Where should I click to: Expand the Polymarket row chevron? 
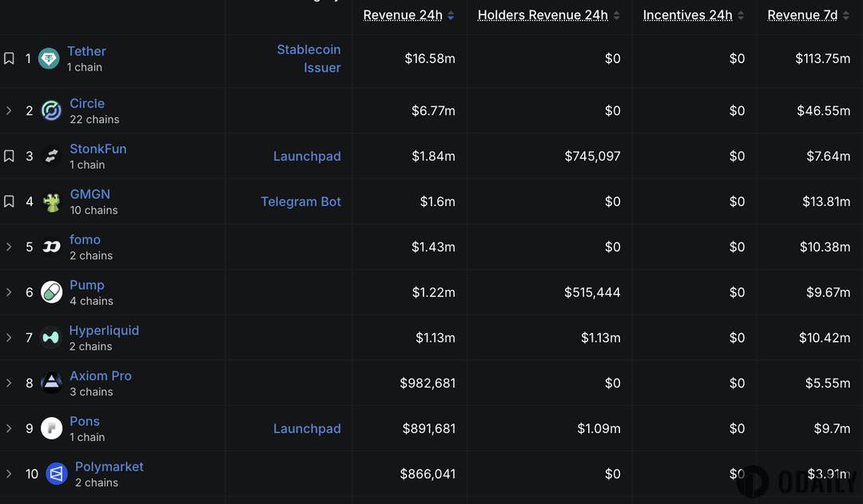(x=9, y=474)
